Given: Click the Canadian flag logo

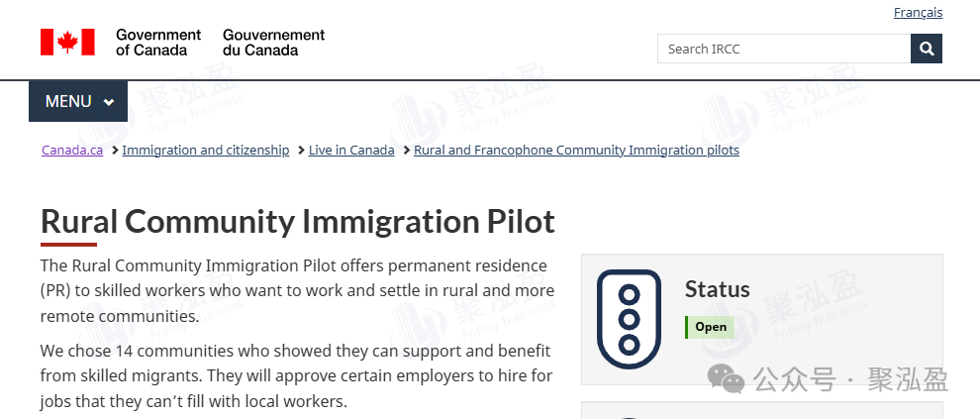Looking at the screenshot, I should point(67,42).
